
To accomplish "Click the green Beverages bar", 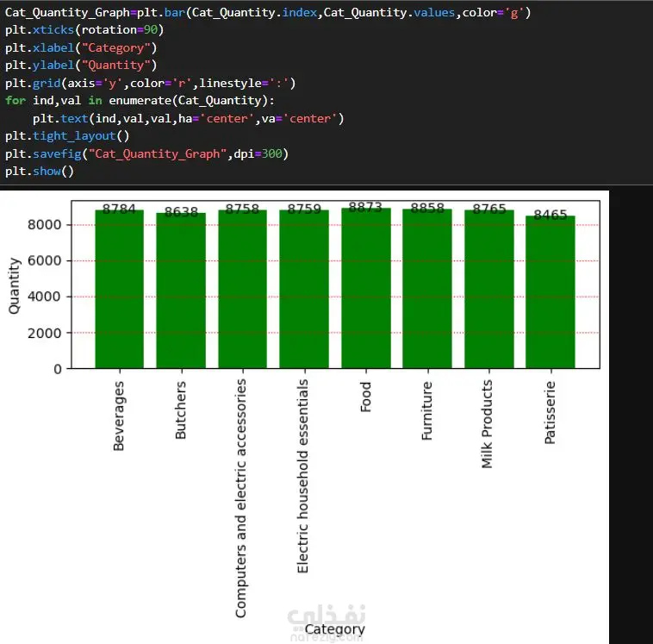I will (120, 290).
